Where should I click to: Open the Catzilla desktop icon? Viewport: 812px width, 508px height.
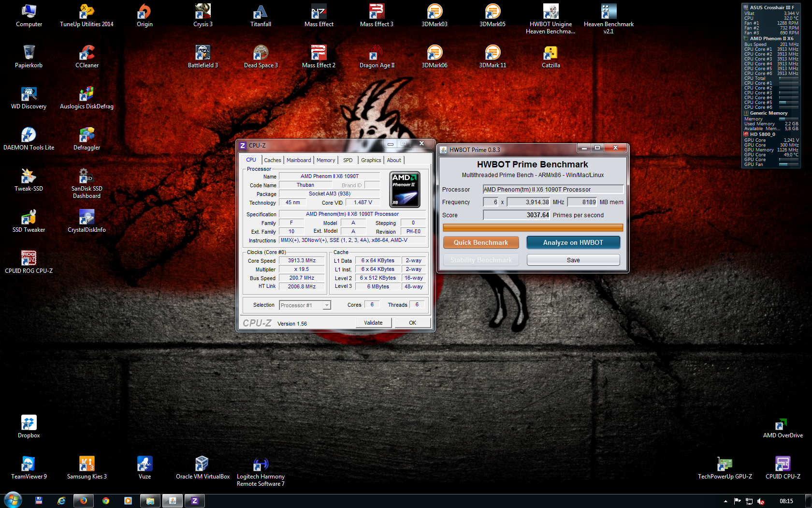551,57
